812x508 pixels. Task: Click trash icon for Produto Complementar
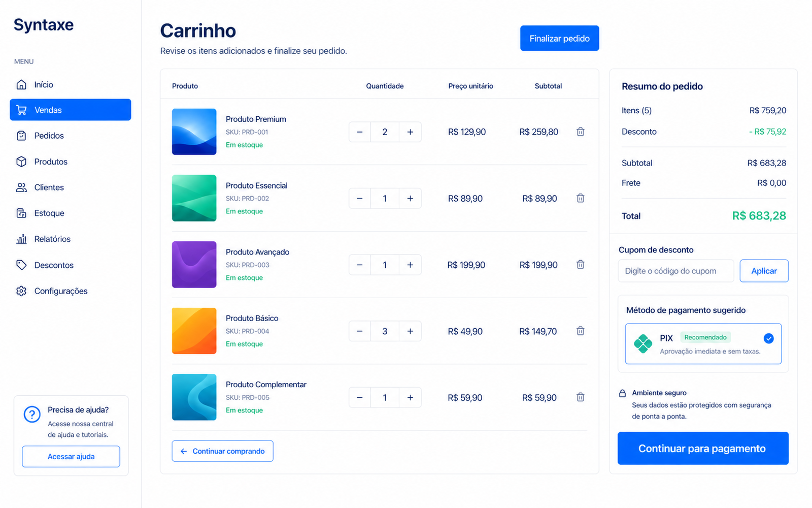point(581,397)
